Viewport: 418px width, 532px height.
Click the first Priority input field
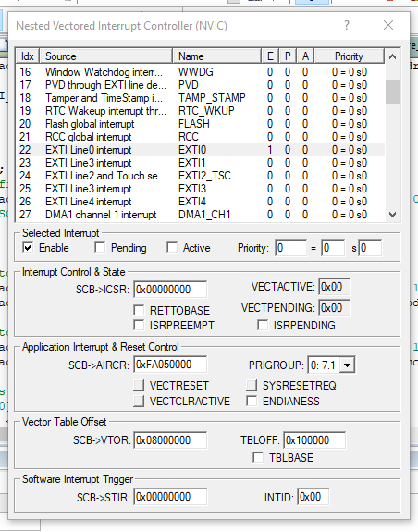(x=291, y=248)
